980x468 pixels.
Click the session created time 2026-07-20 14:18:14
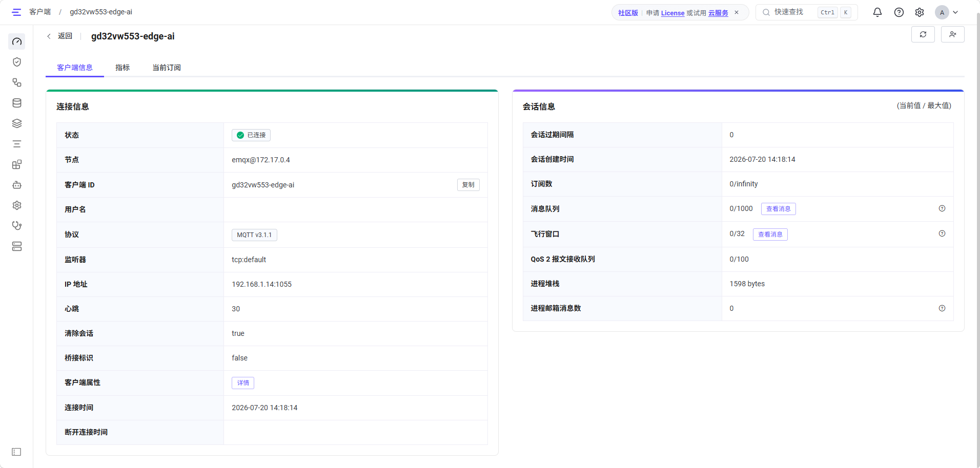762,159
